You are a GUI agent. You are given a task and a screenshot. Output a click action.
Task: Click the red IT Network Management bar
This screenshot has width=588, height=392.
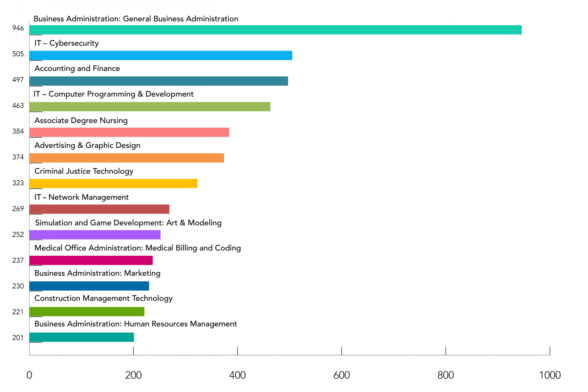pos(99,209)
